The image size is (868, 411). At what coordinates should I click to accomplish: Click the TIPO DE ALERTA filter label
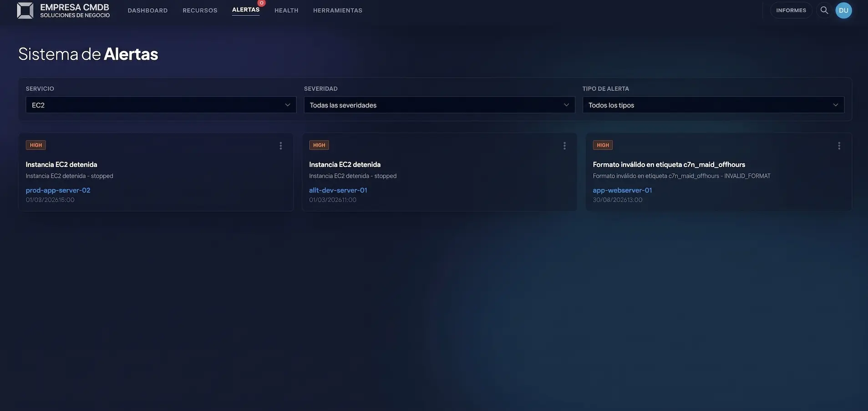pos(605,89)
